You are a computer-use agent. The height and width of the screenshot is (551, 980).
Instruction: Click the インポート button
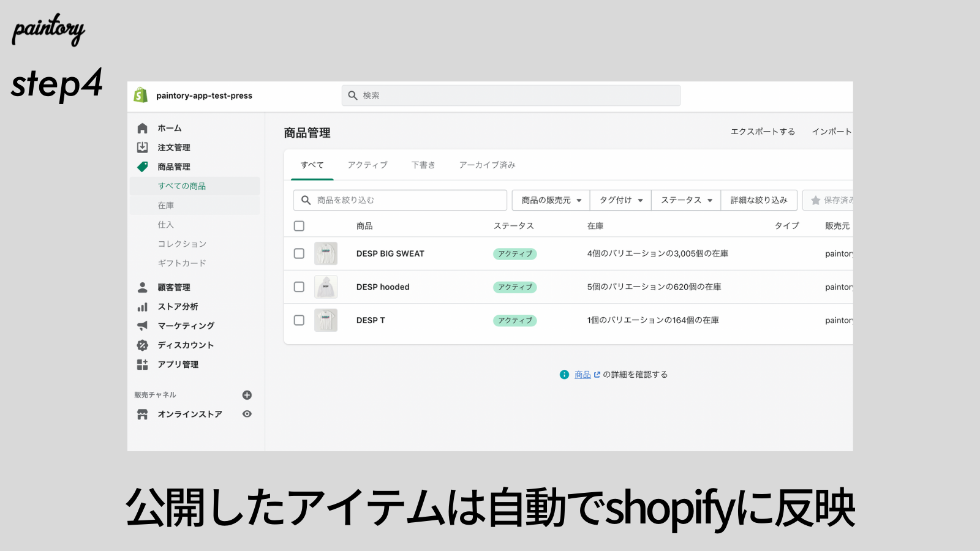point(832,132)
